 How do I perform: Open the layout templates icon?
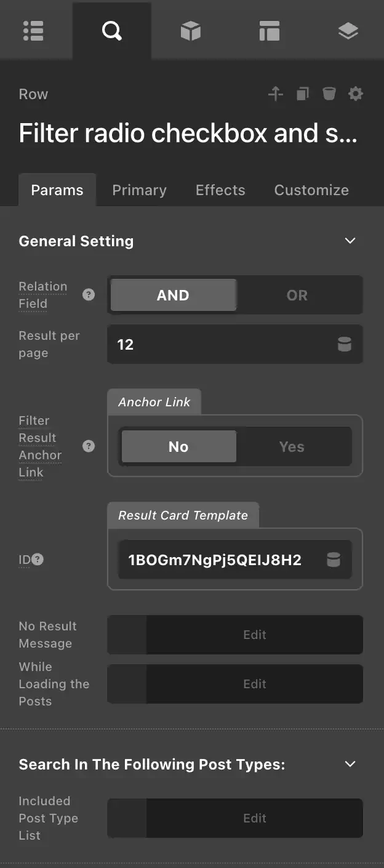(x=270, y=31)
